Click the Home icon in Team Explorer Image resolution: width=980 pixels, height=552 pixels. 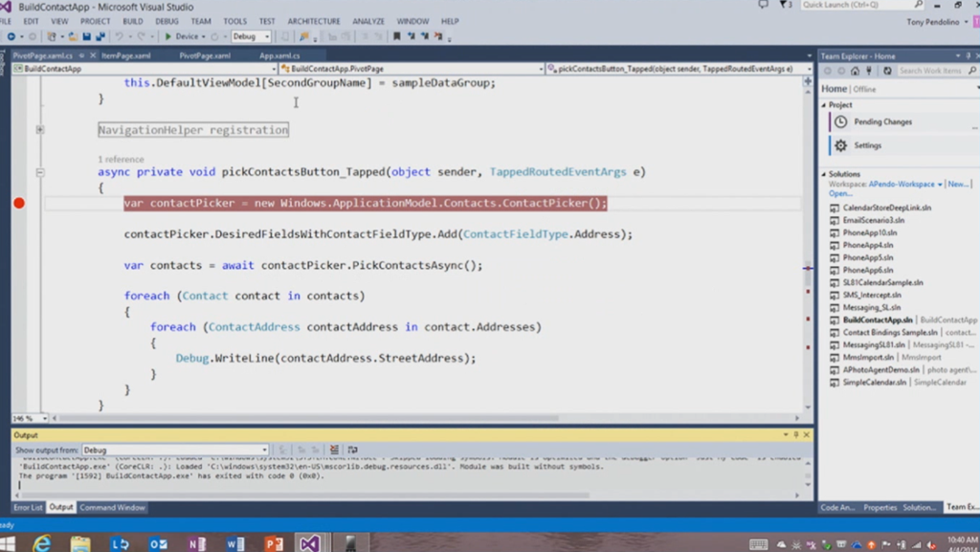(855, 71)
